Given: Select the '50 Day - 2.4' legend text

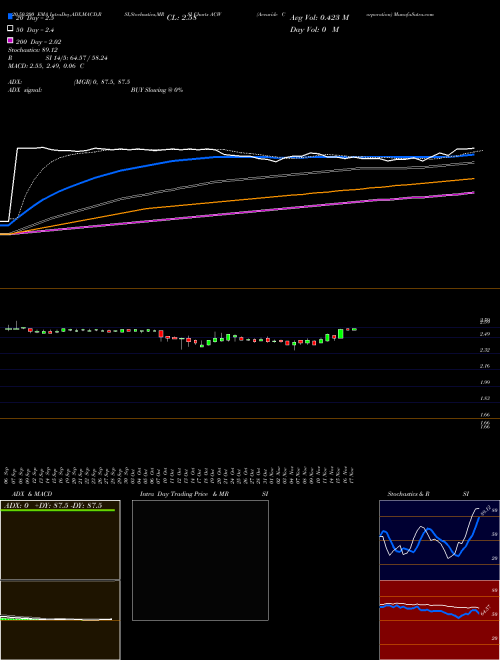Looking at the screenshot, I should pyautogui.click(x=35, y=30).
